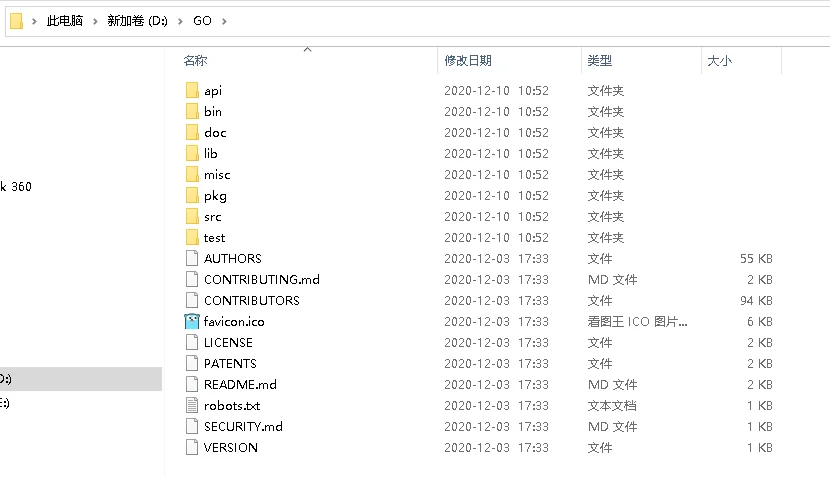Select the lib folder name

(211, 154)
